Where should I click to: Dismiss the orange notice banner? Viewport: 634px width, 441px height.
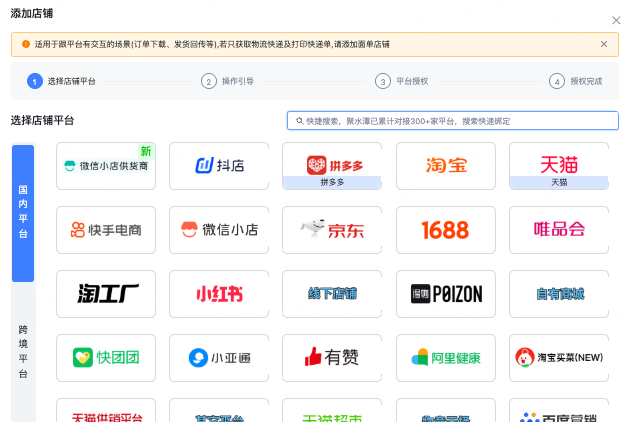coord(603,44)
